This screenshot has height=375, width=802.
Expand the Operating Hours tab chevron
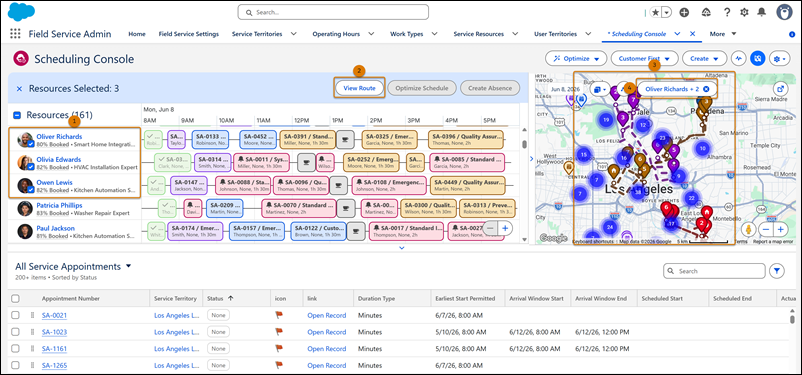tap(371, 34)
